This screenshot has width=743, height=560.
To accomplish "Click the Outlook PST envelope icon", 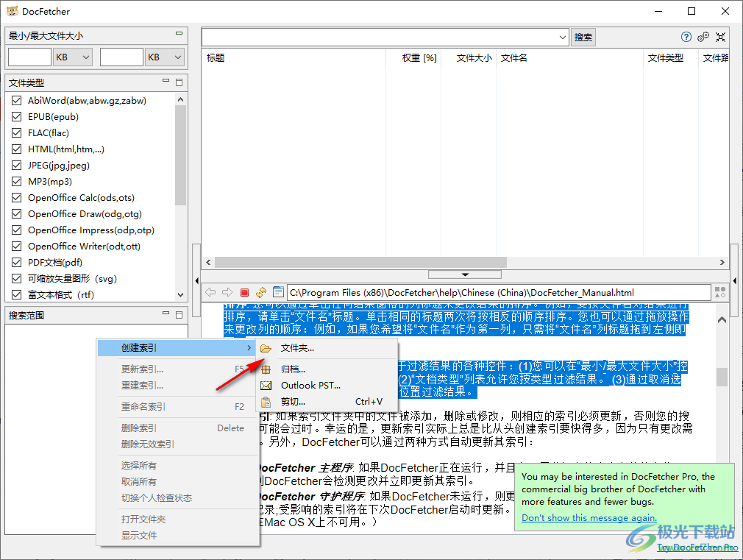I will click(266, 386).
